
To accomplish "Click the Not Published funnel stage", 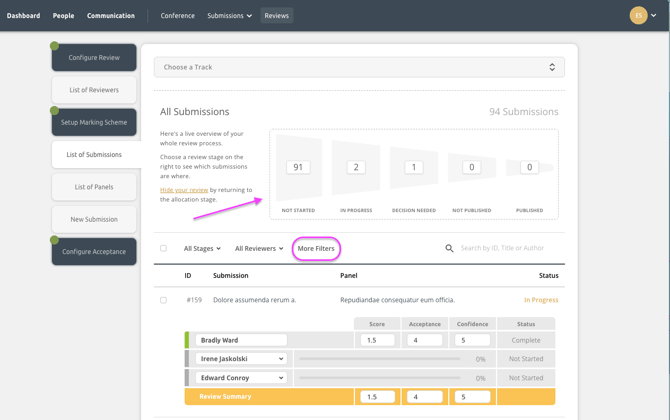I will 472,168.
